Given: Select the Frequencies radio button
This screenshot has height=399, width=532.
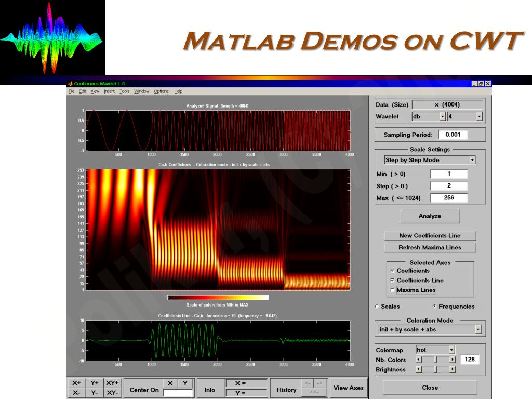Looking at the screenshot, I should 435,307.
